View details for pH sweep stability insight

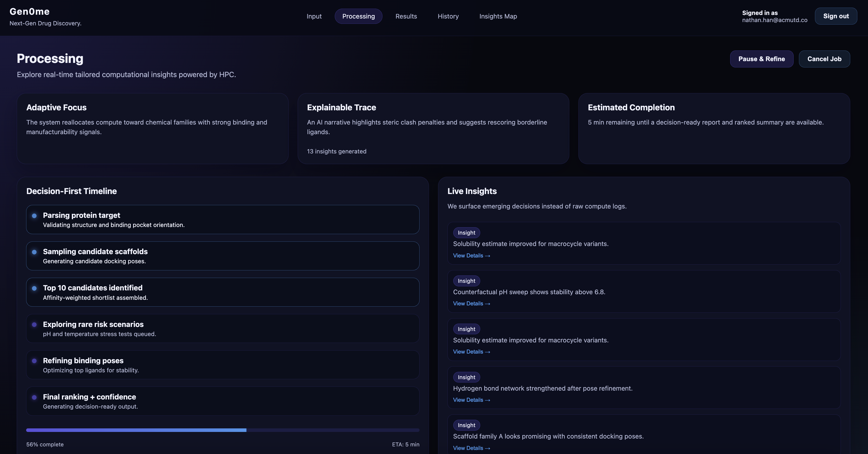tap(471, 303)
